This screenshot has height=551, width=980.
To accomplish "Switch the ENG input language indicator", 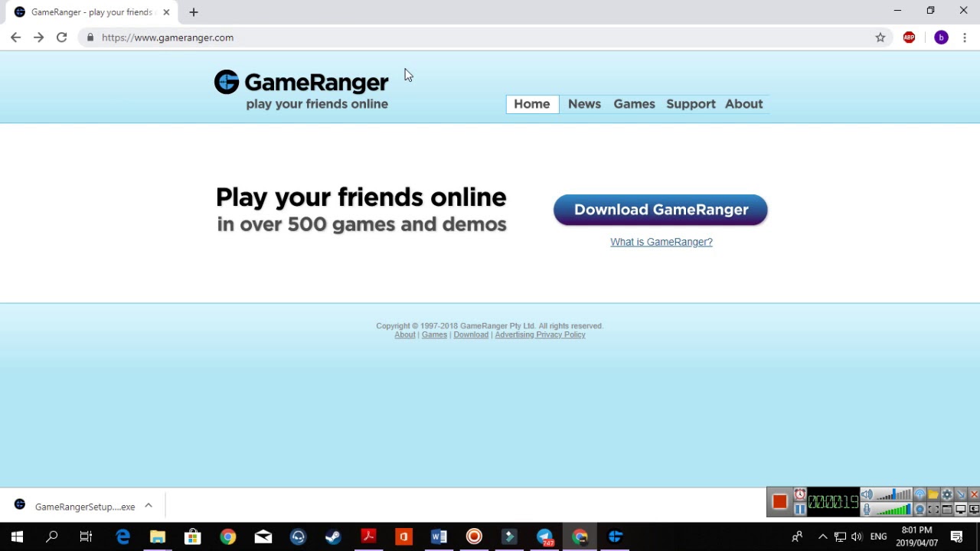I will (x=878, y=536).
